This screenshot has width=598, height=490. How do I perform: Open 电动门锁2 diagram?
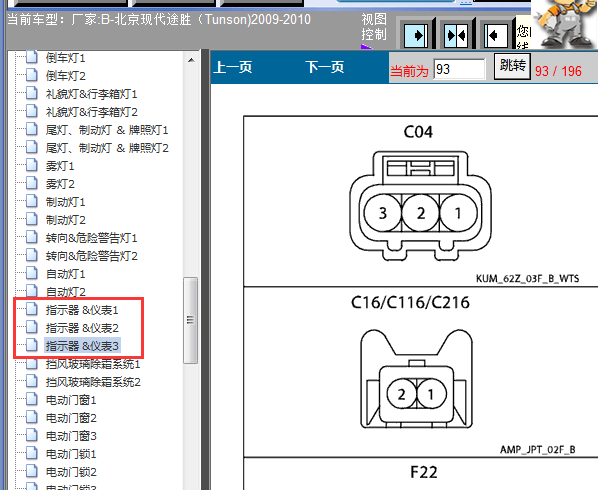(71, 472)
